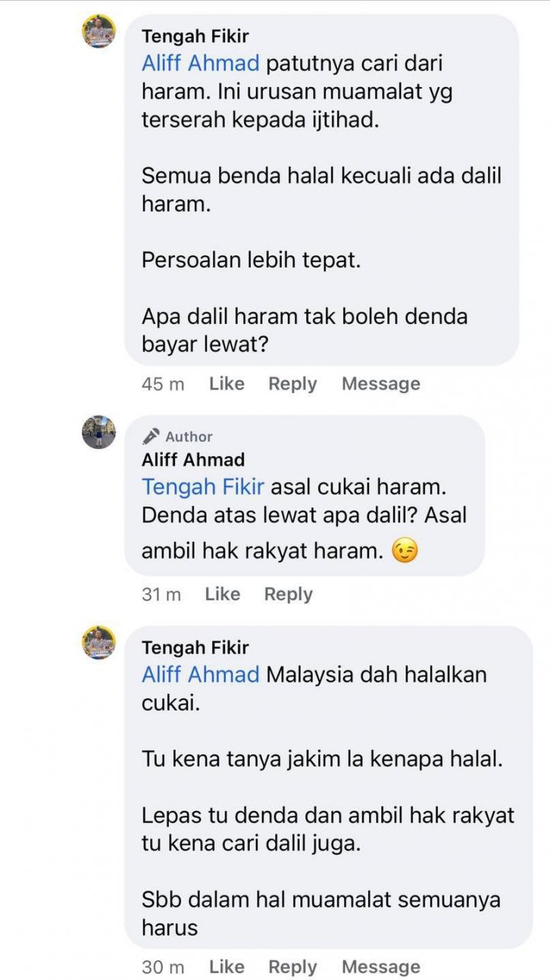Open Aliff Ahmad mention in last comment
The width and height of the screenshot is (550, 980).
tap(201, 674)
